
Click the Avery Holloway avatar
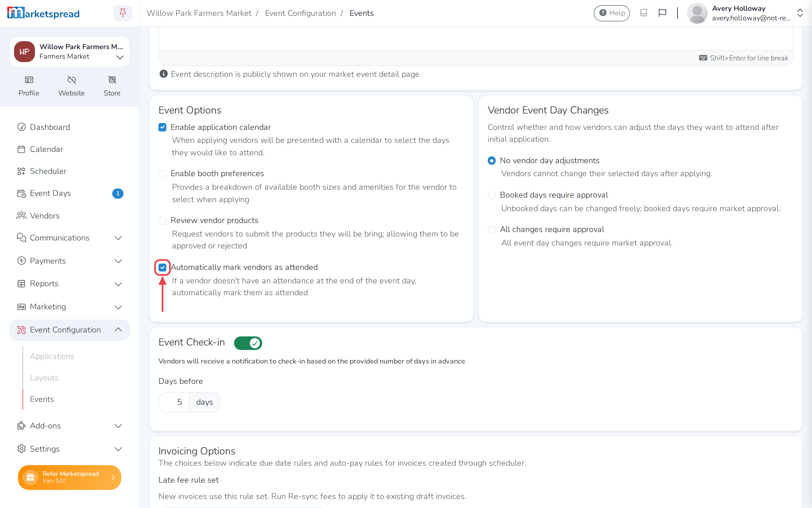tap(697, 13)
